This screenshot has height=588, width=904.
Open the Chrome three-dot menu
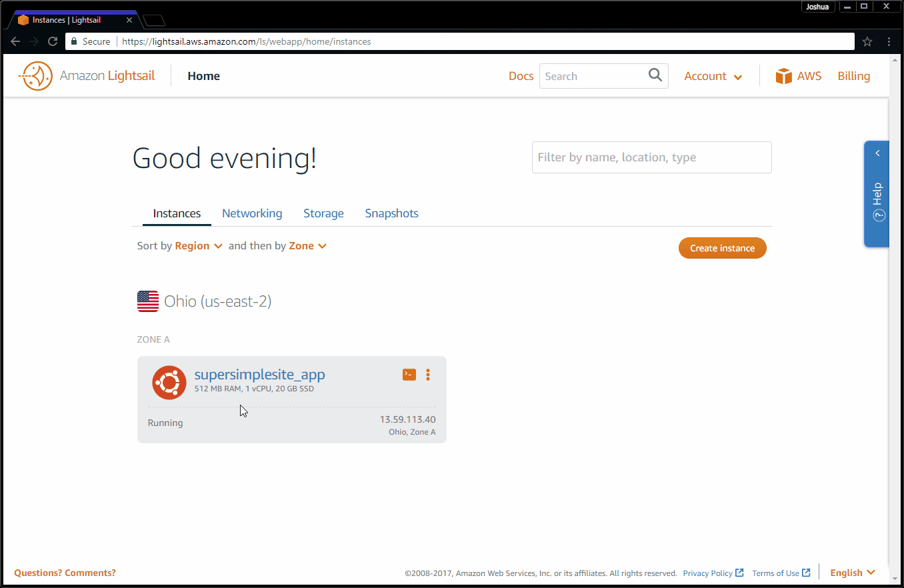pyautogui.click(x=889, y=41)
